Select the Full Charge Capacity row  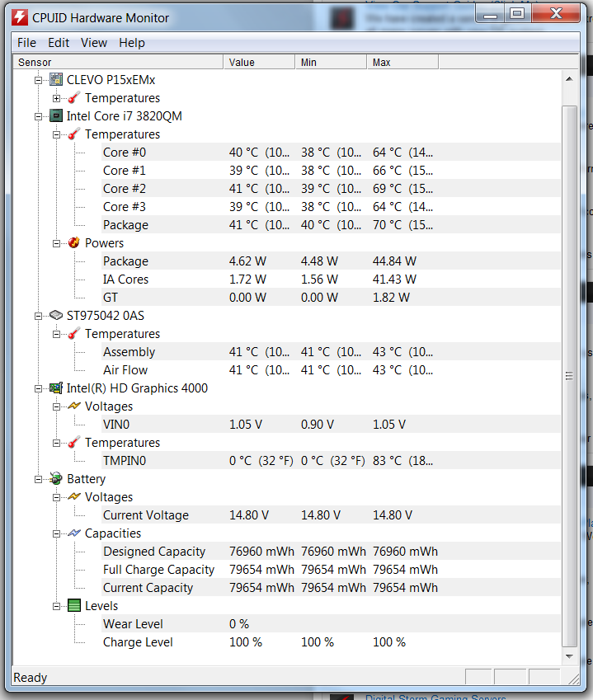(332, 570)
